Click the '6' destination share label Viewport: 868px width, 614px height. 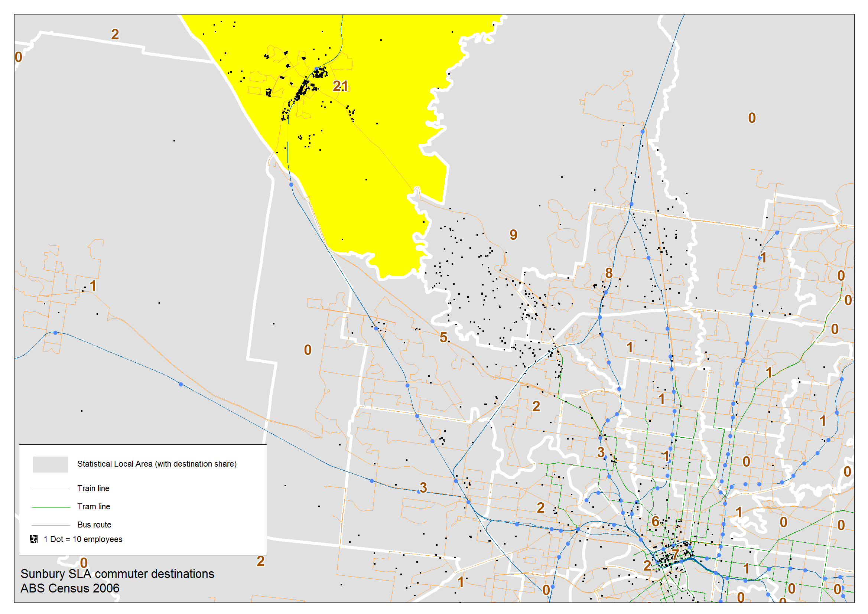click(656, 522)
